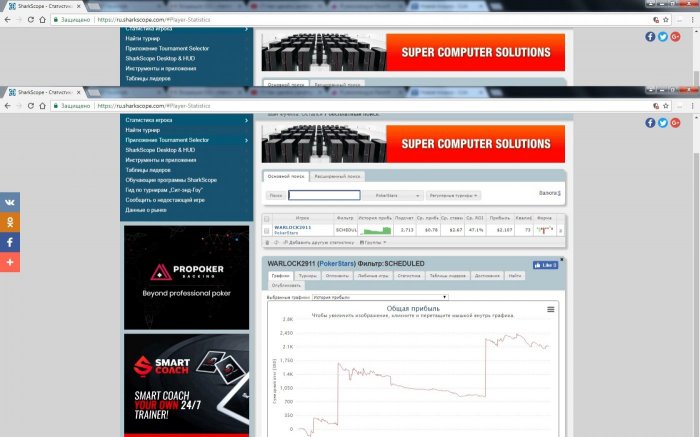Switch to the Расширенный поиск tab
This screenshot has height=437, width=700.
point(337,176)
